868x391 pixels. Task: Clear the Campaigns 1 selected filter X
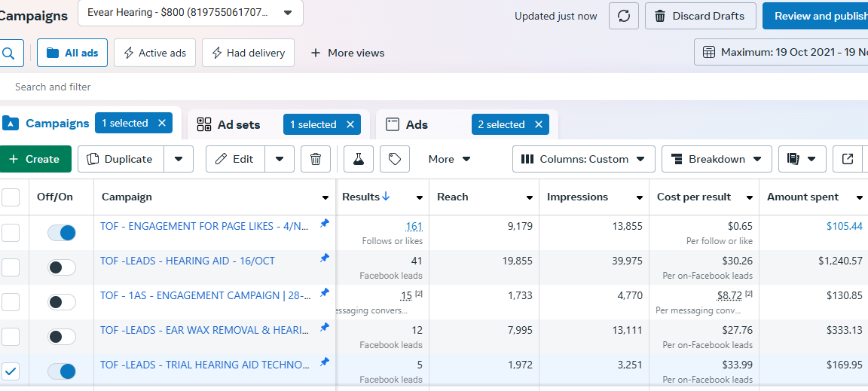click(x=162, y=123)
